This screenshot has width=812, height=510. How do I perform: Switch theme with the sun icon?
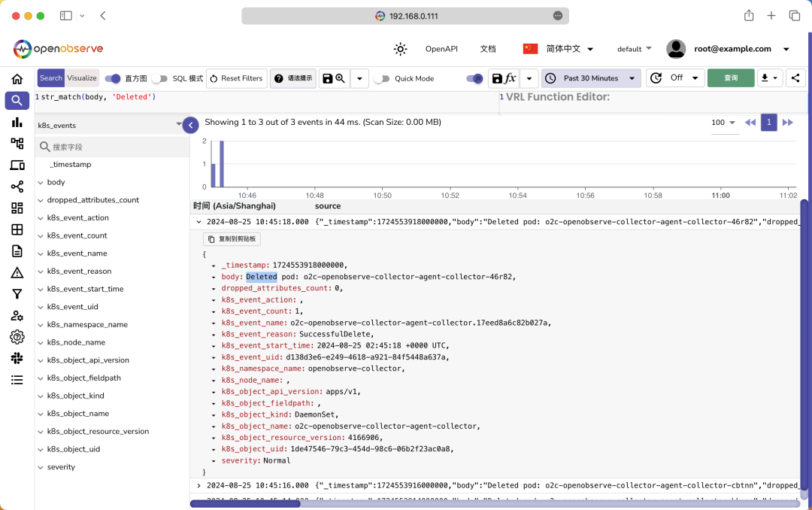pyautogui.click(x=400, y=49)
